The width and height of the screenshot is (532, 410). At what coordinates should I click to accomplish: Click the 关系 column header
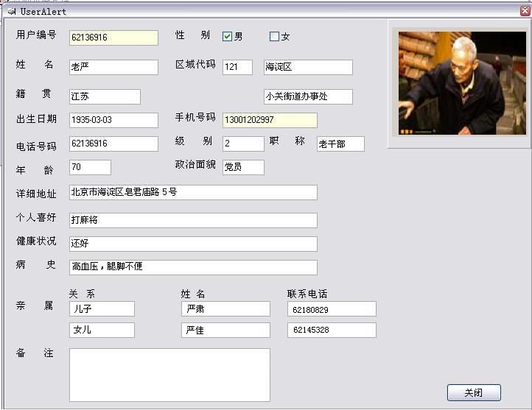coord(82,294)
